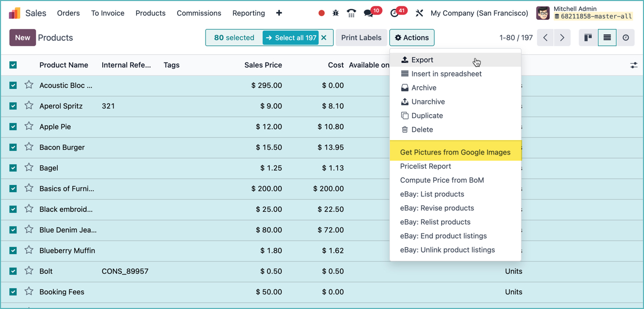
Task: Switch to activity view
Action: tap(625, 38)
